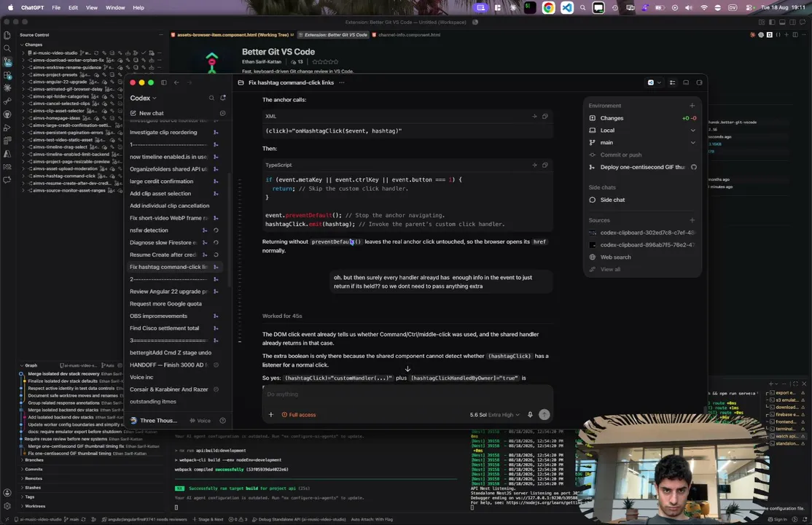Open Chrome icon in the macOS menu bar
Screen dimensions: 812x525
(548, 8)
